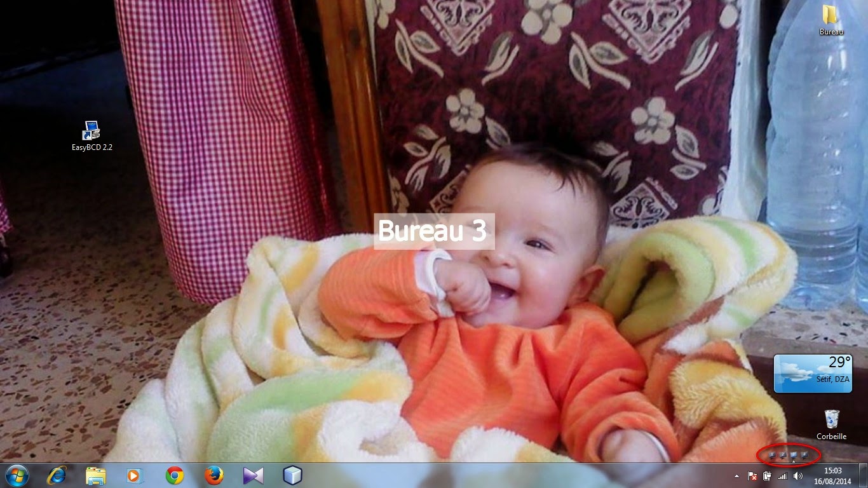The image size is (868, 488).
Task: Select the Corbeille recycle bin
Action: (x=831, y=420)
